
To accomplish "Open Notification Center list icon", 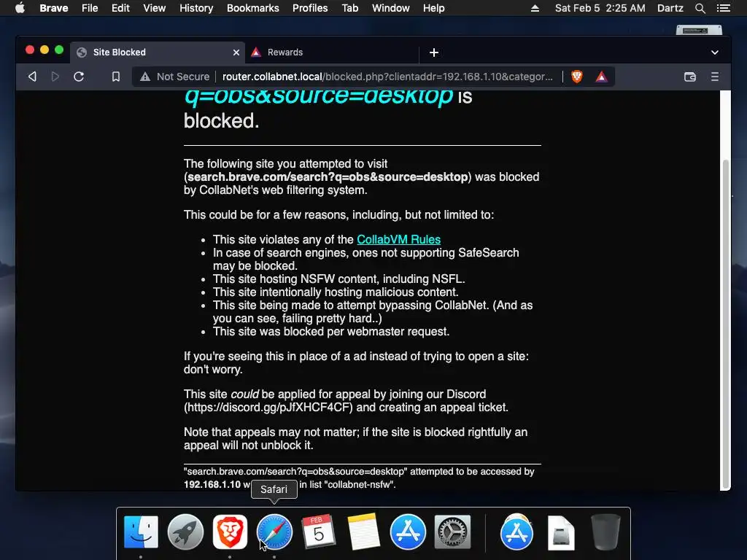I will (x=724, y=8).
